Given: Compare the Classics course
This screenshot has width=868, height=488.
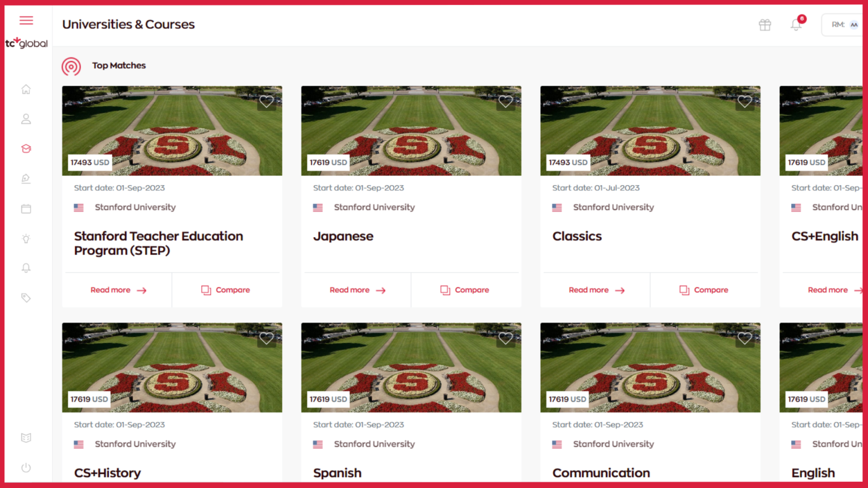Looking at the screenshot, I should tap(704, 290).
